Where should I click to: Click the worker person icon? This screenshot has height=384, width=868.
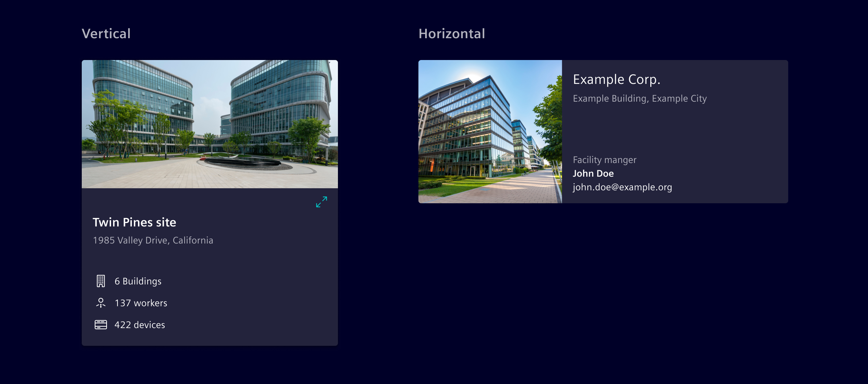[x=100, y=303]
